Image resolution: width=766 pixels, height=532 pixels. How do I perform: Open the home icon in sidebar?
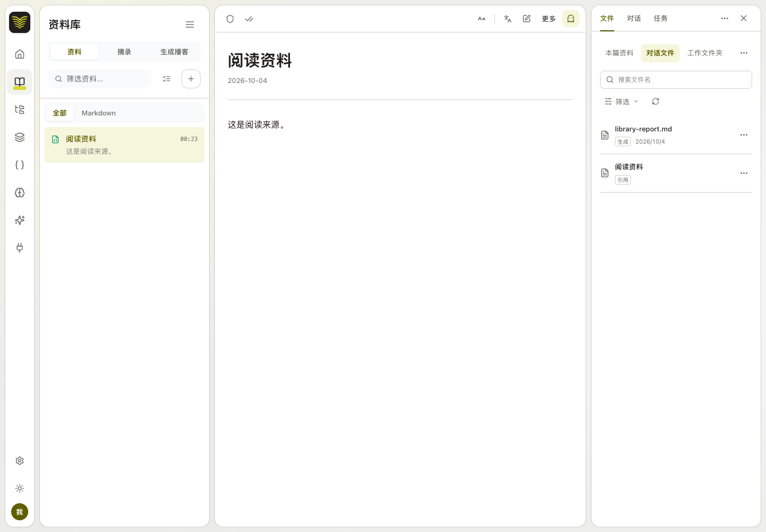[x=20, y=54]
